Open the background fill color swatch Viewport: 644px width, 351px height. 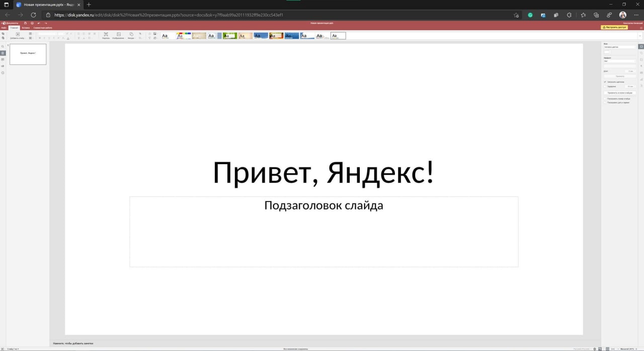[607, 52]
